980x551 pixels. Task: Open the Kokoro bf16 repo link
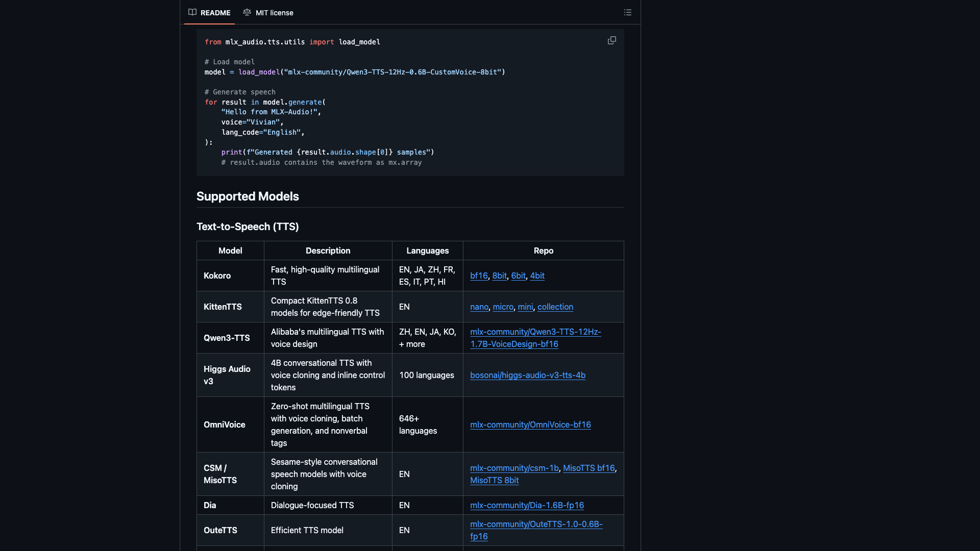(479, 275)
